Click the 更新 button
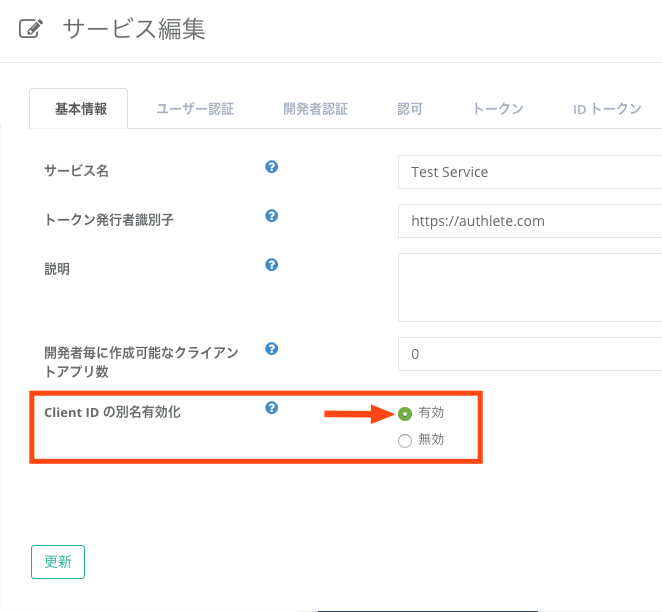 coord(58,562)
